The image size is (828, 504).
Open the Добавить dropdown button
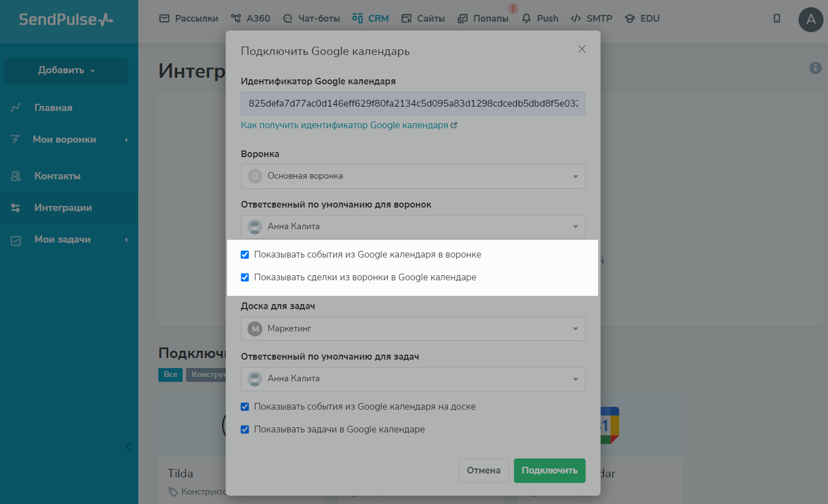66,70
